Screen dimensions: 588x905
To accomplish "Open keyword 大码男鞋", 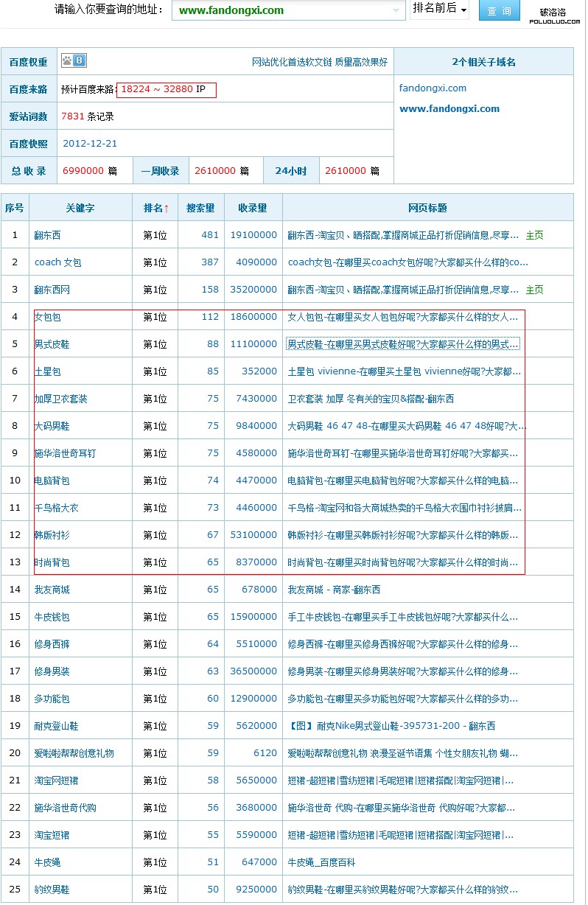I will point(52,426).
